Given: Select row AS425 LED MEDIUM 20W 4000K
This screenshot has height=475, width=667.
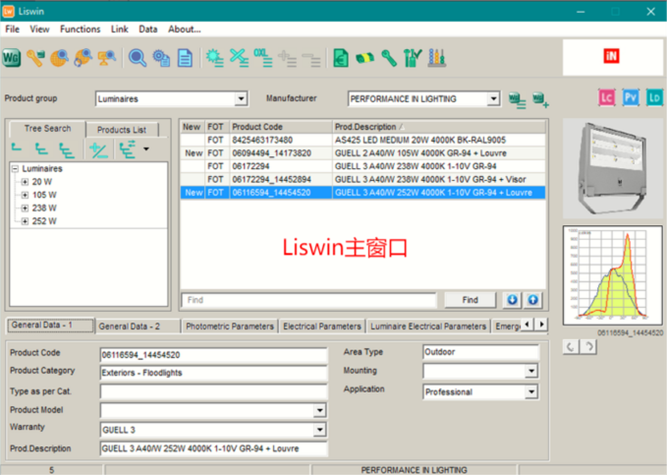Looking at the screenshot, I should 363,140.
